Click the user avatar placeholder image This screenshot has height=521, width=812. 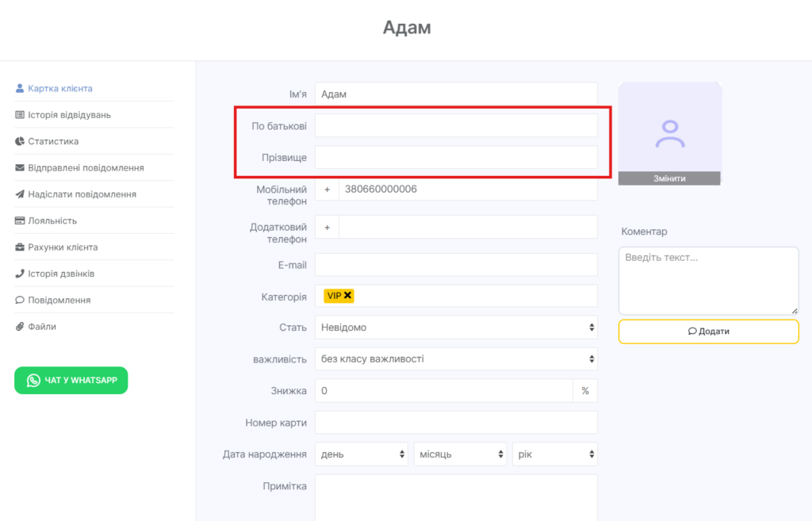670,131
